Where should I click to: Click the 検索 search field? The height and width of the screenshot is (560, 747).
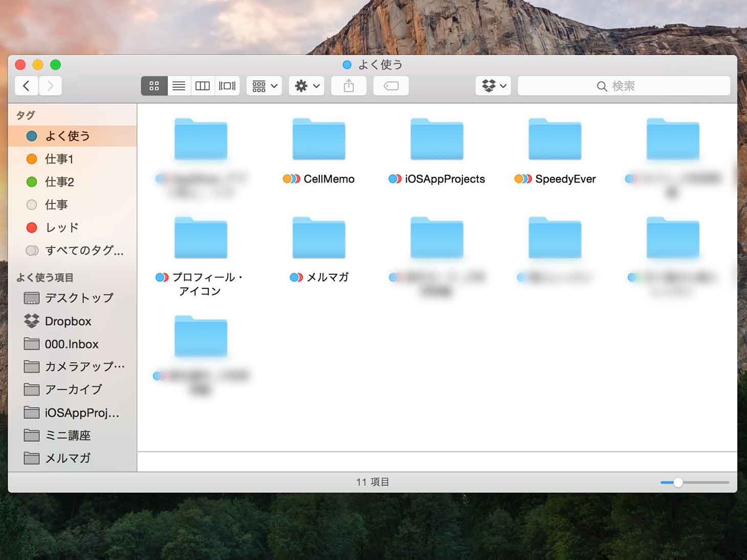click(624, 86)
